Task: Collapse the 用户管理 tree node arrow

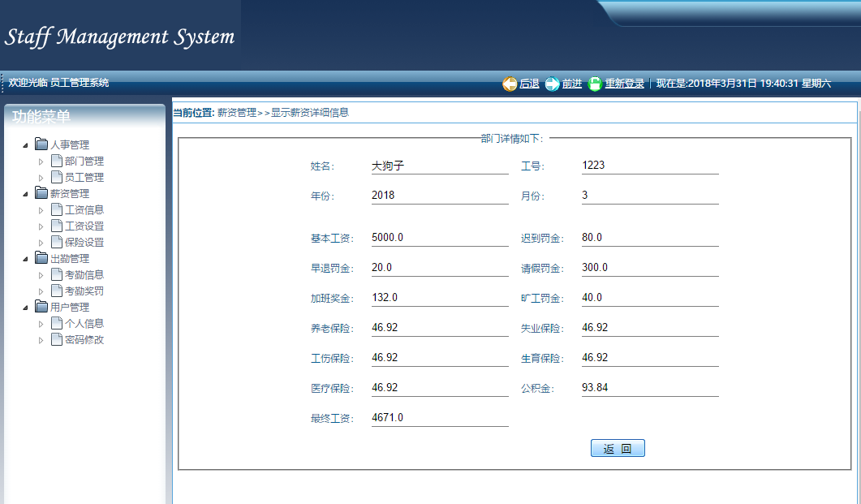Action: 25,308
